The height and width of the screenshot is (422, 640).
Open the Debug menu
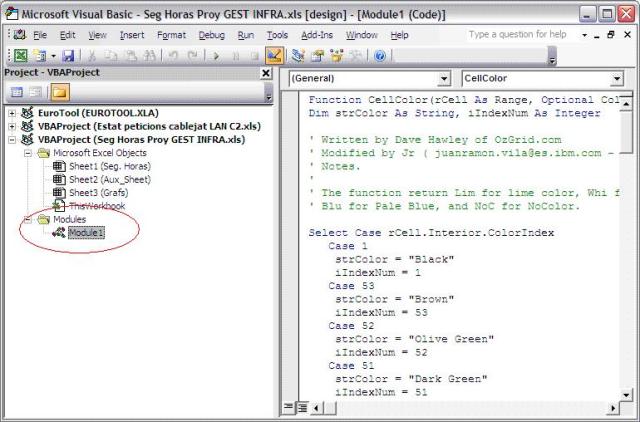(x=211, y=35)
